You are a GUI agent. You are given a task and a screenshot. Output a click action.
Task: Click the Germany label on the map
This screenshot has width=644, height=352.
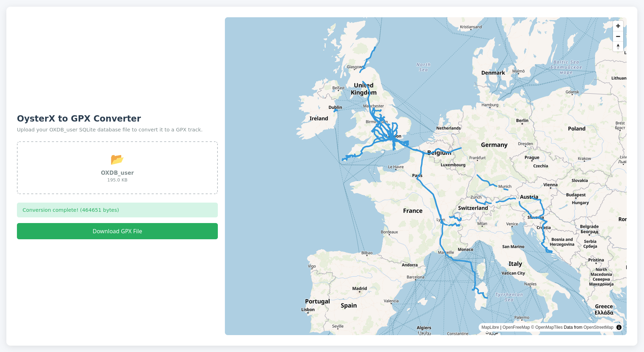(494, 145)
